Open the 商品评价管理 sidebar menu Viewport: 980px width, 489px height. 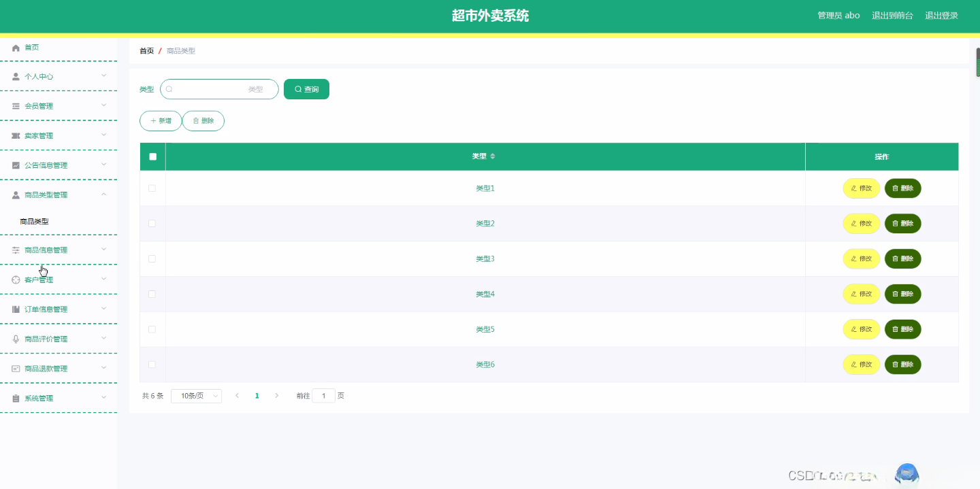(59, 339)
